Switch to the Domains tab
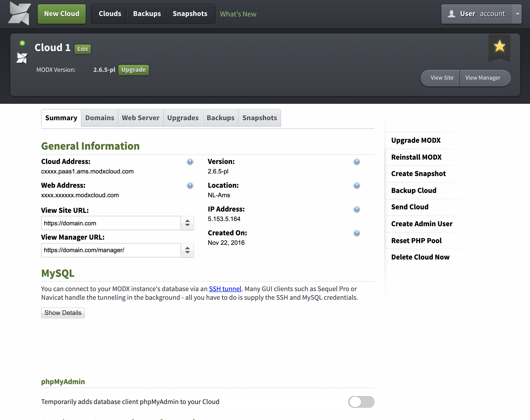This screenshot has height=420, width=530. [x=100, y=118]
